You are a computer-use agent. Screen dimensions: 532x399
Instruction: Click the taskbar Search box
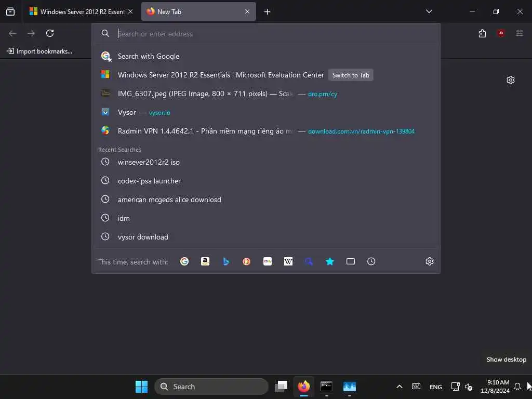point(211,387)
